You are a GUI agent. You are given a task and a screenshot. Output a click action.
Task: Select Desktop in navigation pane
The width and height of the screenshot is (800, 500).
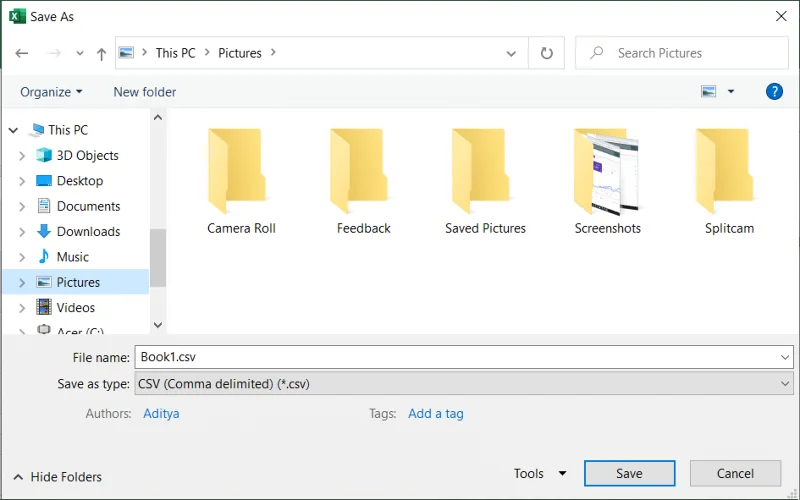[80, 181]
